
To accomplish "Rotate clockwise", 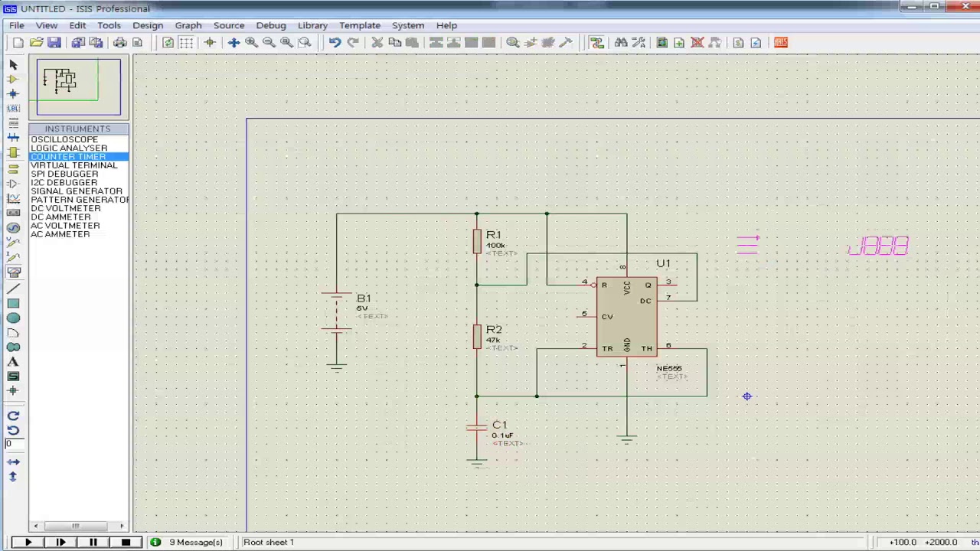I will pos(13,416).
